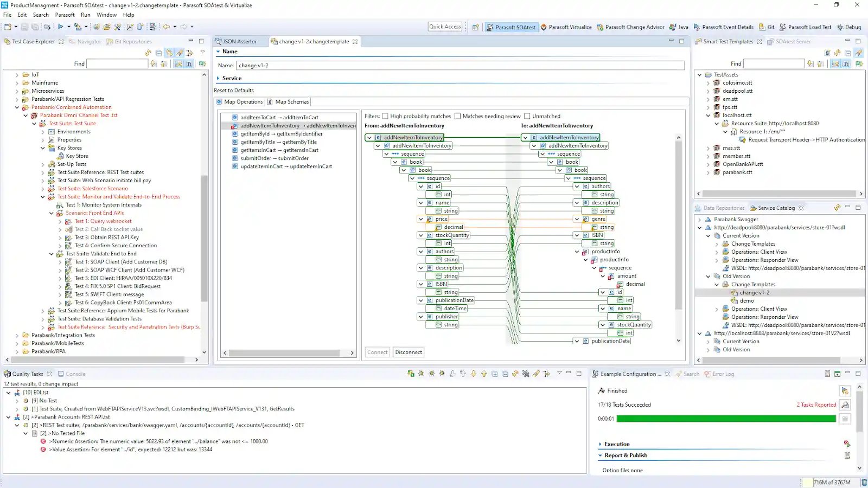Screen dimensions: 868x488
Task: Switch to the Java perspective
Action: tap(679, 27)
